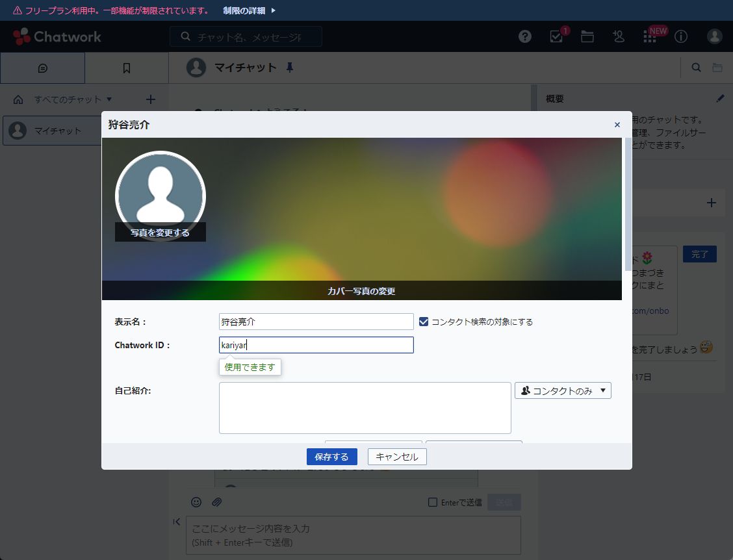The height and width of the screenshot is (560, 733).
Task: Enable the Enter to send checkbox
Action: tap(433, 502)
